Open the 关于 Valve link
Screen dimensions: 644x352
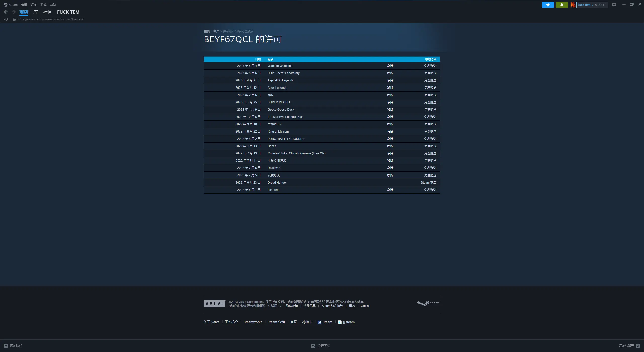pos(212,322)
